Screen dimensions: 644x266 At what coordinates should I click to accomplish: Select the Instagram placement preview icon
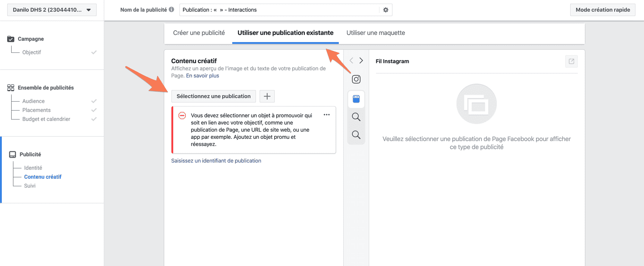[356, 79]
